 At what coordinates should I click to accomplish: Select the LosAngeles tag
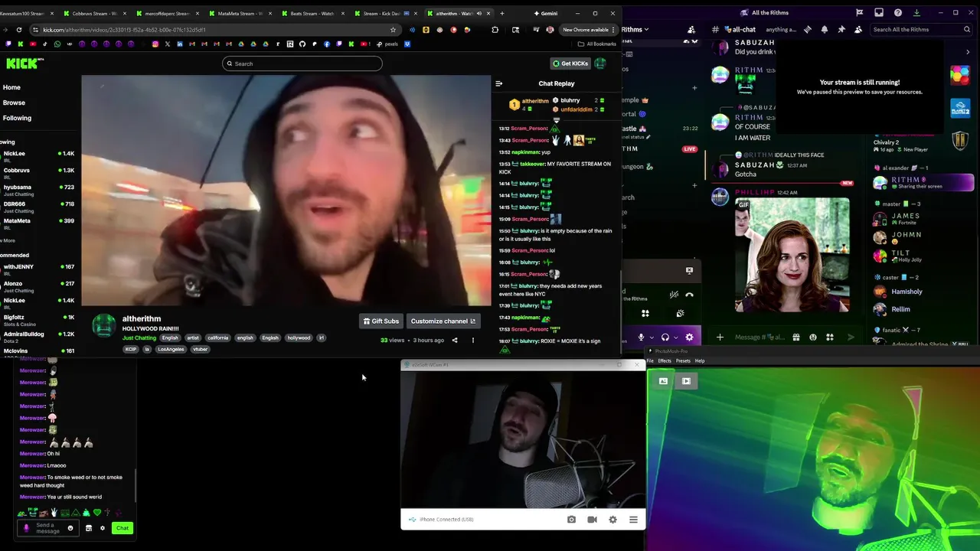pyautogui.click(x=171, y=349)
